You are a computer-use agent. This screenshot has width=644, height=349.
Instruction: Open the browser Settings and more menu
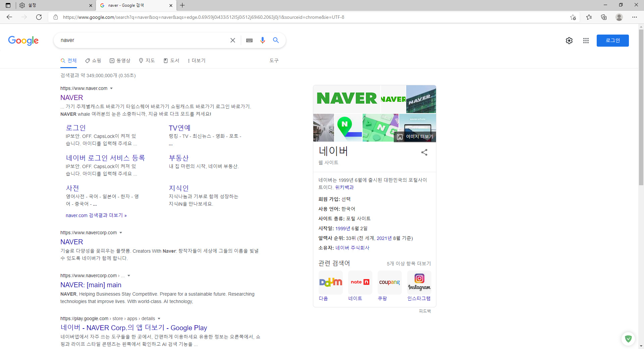click(x=635, y=17)
